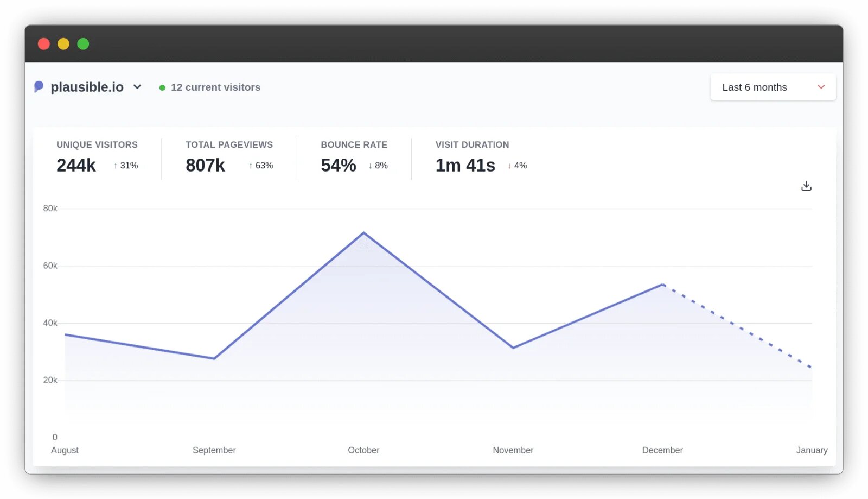Screen dimensions: 868x499
Task: Click the green live visitors dot
Action: [162, 87]
